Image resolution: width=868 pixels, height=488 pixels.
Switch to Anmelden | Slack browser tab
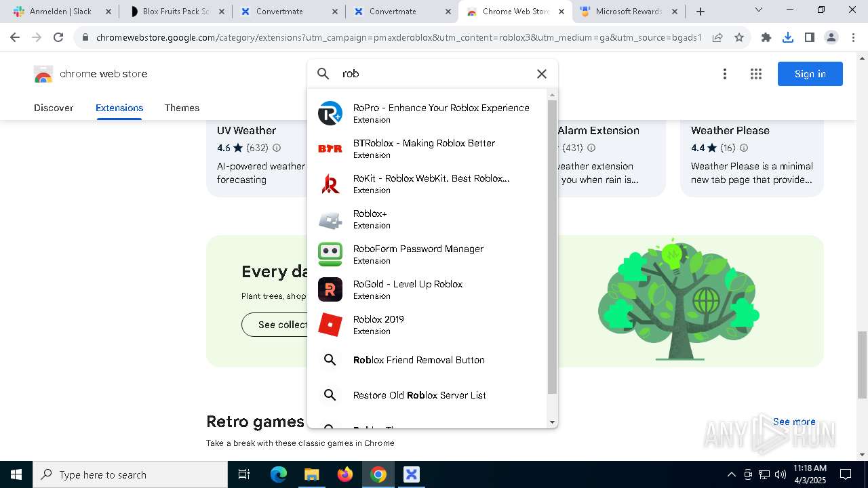[61, 12]
